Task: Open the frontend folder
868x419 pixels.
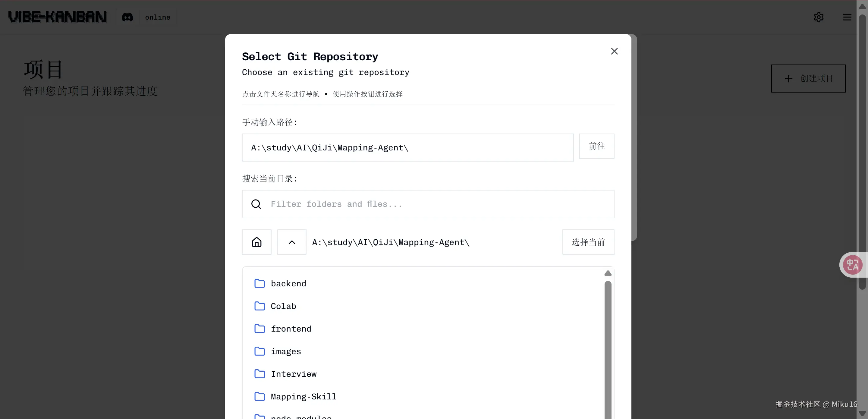Action: click(x=291, y=329)
